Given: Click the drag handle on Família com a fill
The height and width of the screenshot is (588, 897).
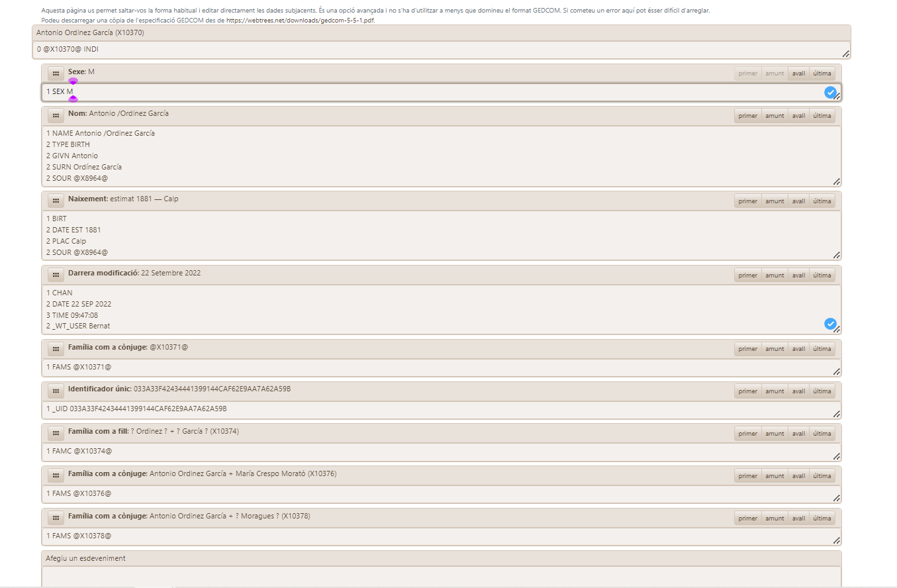Looking at the screenshot, I should [55, 433].
